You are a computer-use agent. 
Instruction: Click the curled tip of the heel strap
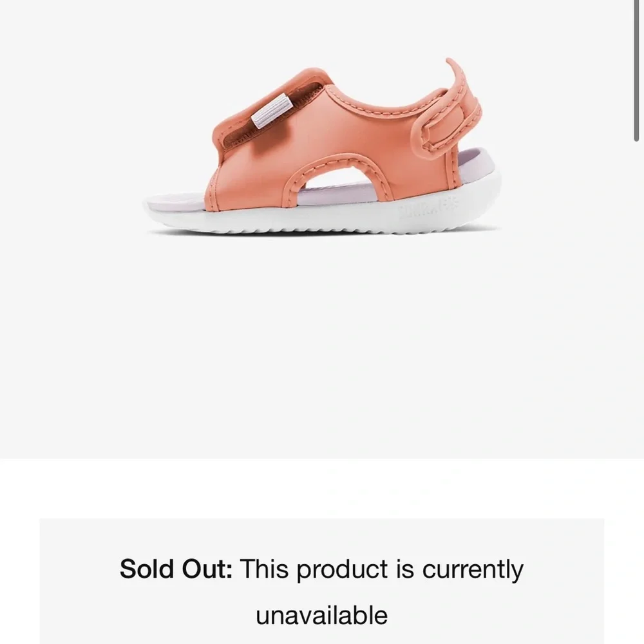453,66
